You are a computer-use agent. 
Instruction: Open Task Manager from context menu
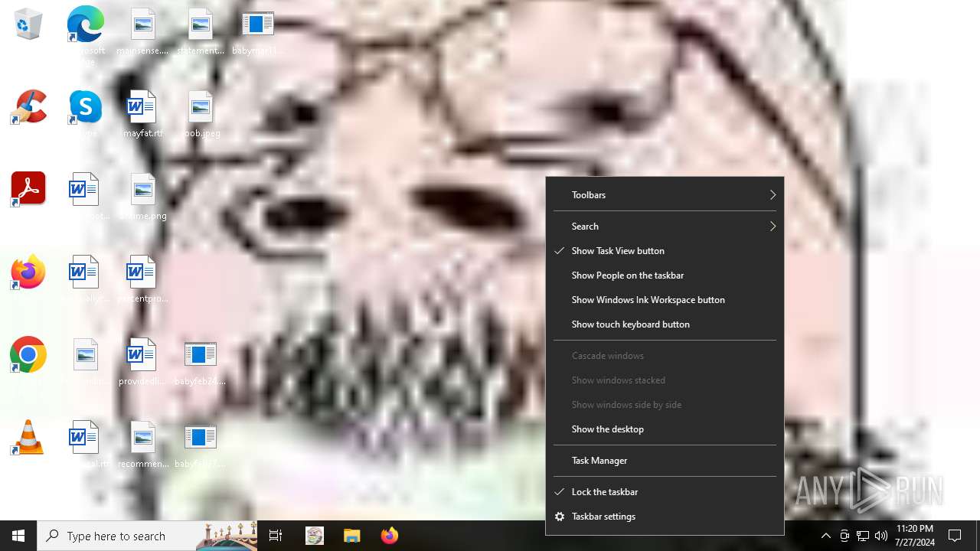click(665, 461)
